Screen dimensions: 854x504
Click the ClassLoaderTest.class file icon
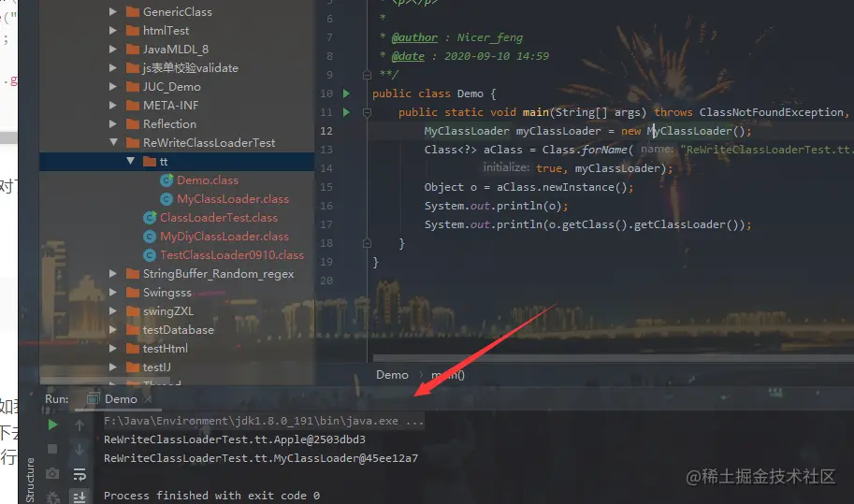[150, 218]
